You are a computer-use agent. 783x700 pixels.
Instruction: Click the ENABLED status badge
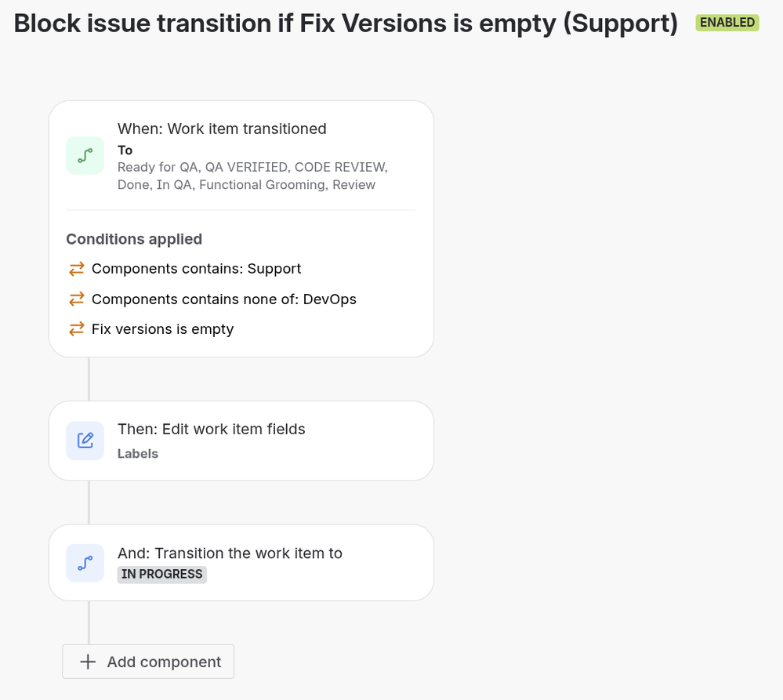click(x=727, y=23)
